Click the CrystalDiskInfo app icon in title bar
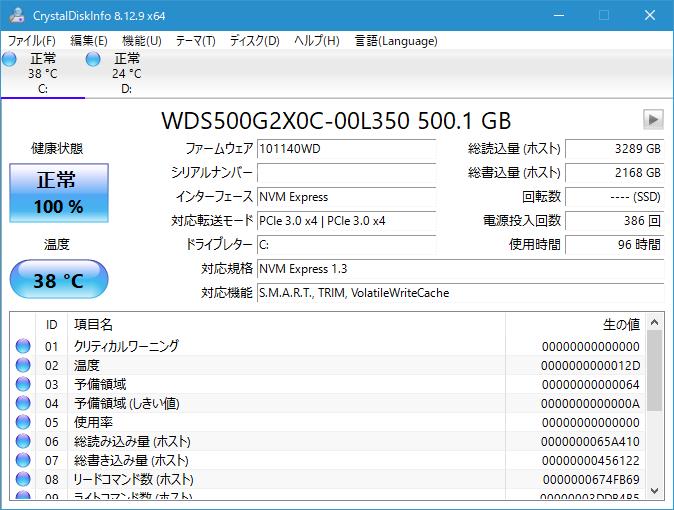The width and height of the screenshot is (674, 510). 17,15
